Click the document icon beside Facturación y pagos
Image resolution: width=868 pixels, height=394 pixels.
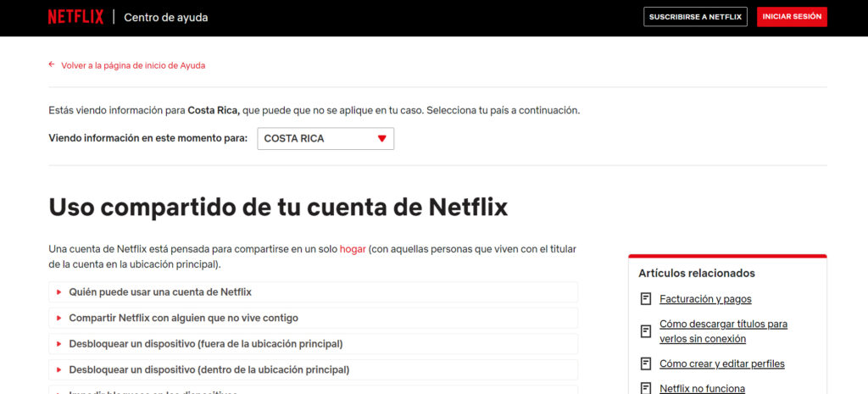[x=646, y=299]
